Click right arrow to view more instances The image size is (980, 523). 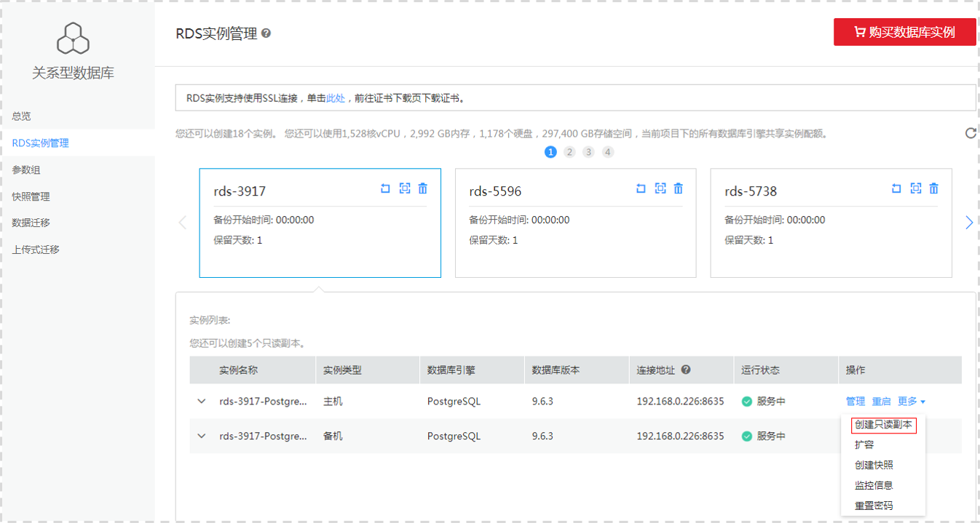(969, 223)
